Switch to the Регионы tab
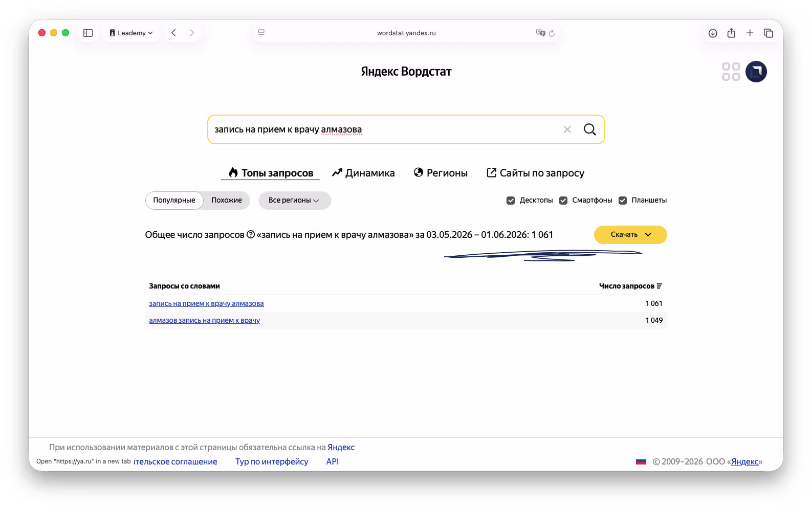 click(441, 173)
